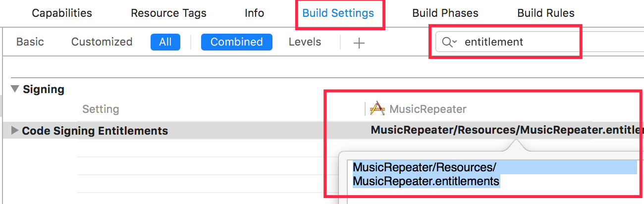Image resolution: width=644 pixels, height=204 pixels.
Task: Open the Build Rules tab
Action: pos(546,13)
